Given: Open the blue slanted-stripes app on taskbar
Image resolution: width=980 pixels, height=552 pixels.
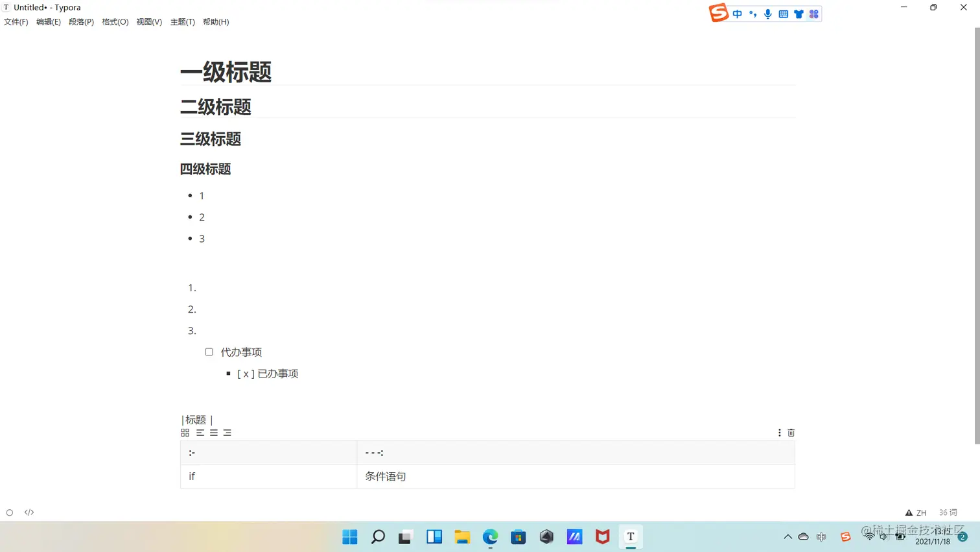Looking at the screenshot, I should pyautogui.click(x=574, y=536).
